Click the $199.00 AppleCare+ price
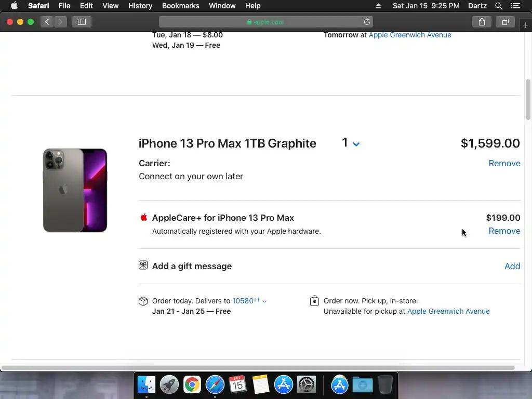 point(503,218)
